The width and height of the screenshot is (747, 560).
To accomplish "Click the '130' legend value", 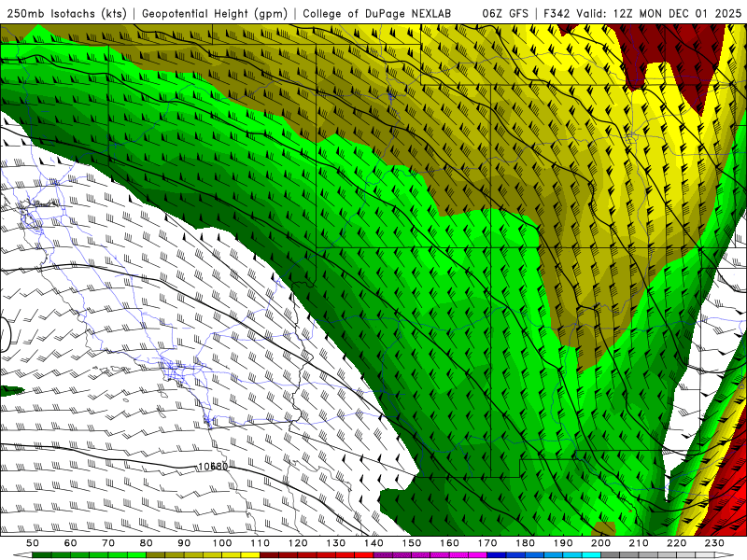I will (336, 543).
